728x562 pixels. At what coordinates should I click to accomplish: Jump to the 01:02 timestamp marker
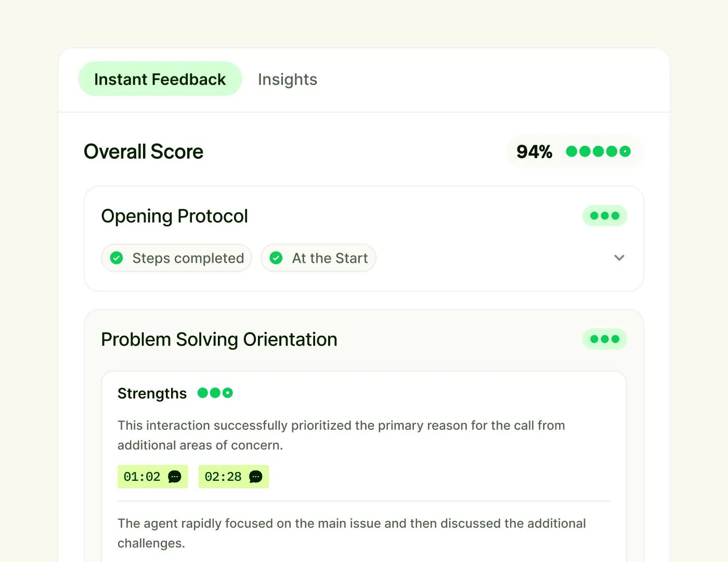click(x=153, y=477)
